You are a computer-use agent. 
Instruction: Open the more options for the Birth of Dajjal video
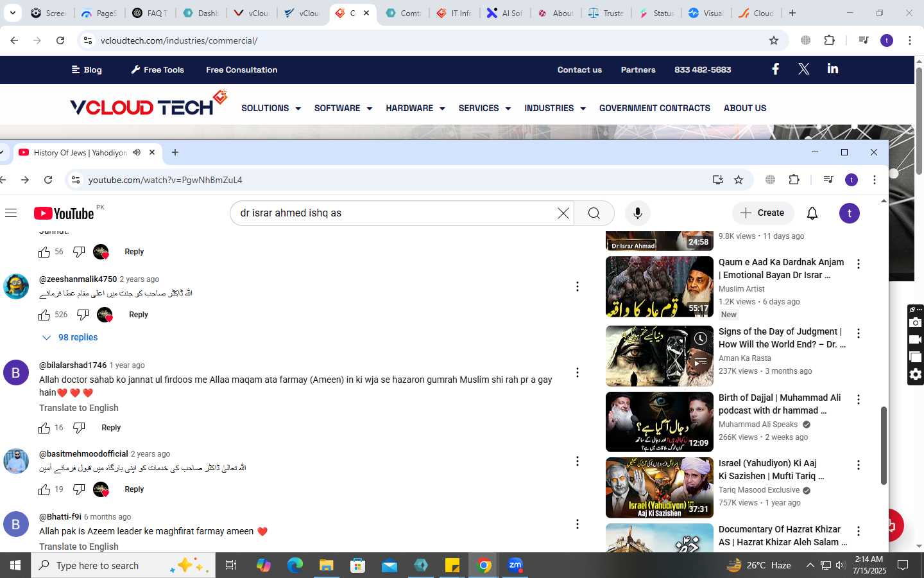859,399
